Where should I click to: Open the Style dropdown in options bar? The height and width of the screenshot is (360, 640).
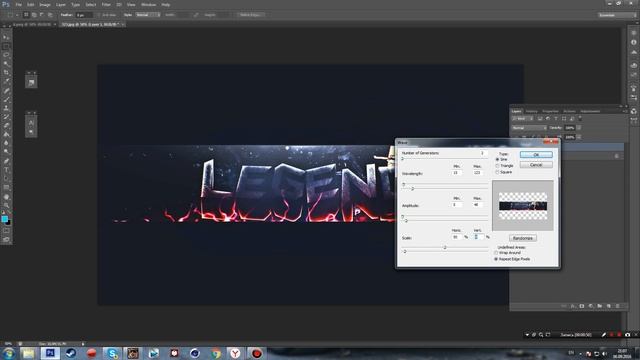[148, 15]
